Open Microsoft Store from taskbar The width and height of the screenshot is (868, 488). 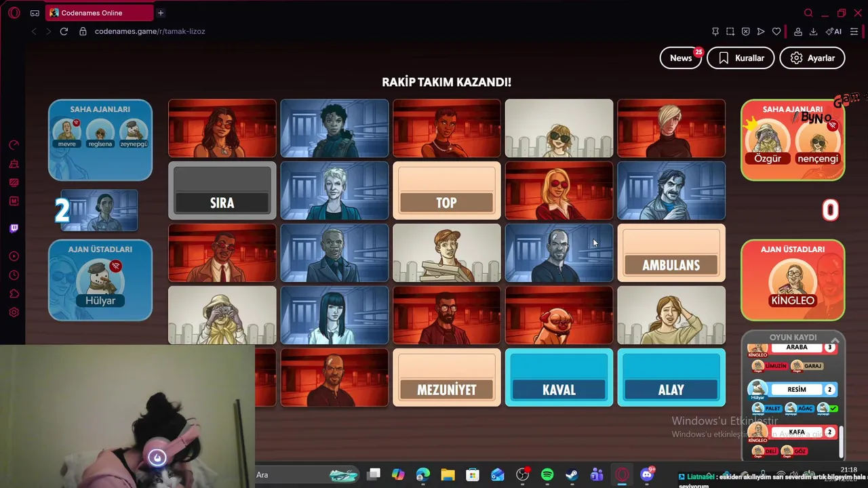pyautogui.click(x=473, y=475)
